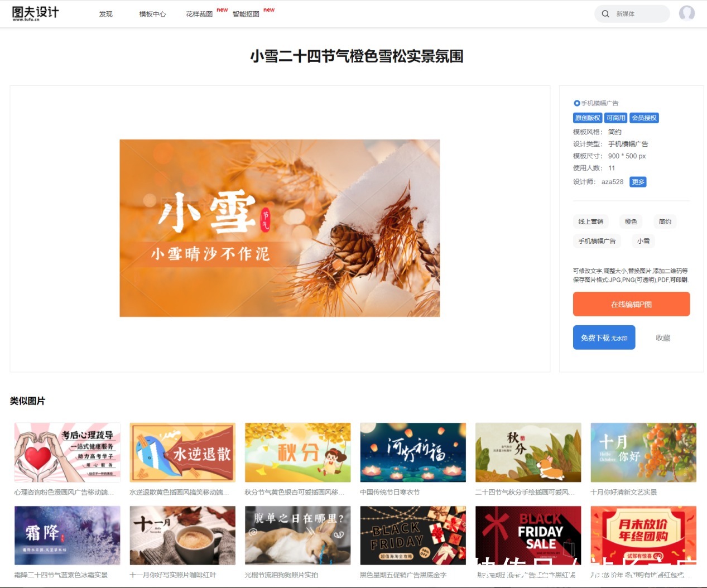Open the Black Friday Sale template thumbnail
This screenshot has width=707, height=588.
point(527,534)
